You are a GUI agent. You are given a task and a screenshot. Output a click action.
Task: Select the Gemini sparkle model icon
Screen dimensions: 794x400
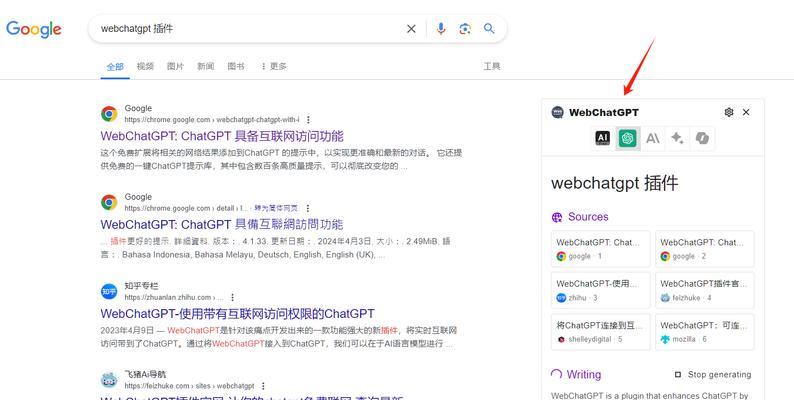click(x=678, y=137)
